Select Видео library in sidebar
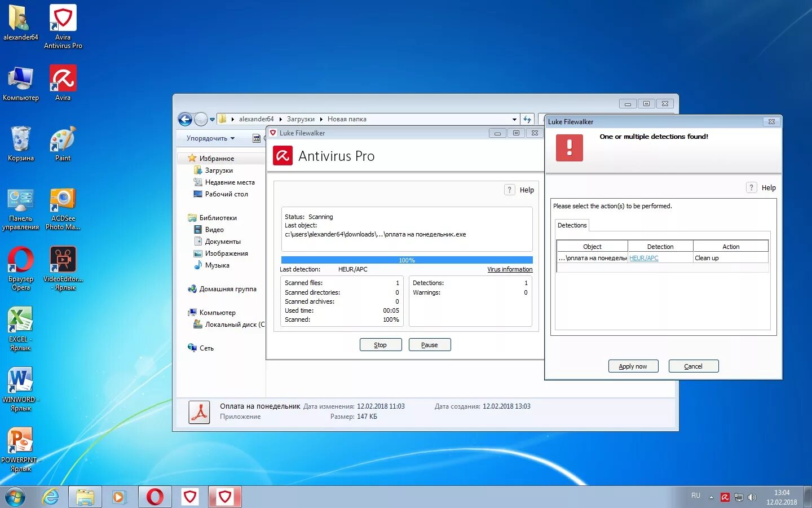Viewport: 812px width, 508px height. (x=214, y=230)
